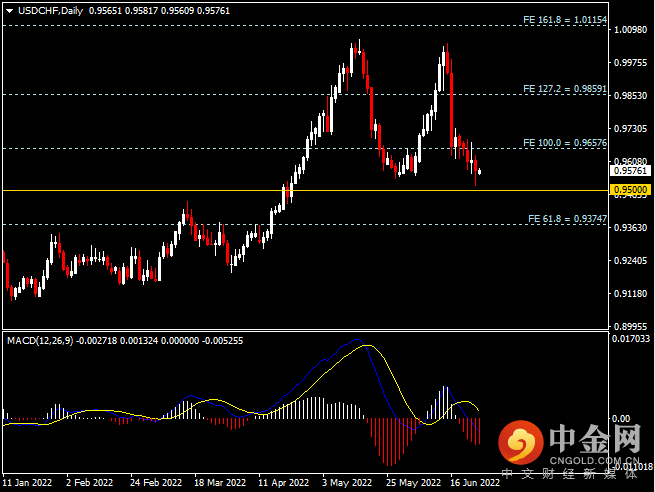Select the FE 100.0 = 0.96576 label
This screenshot has height=492, width=655.
pyautogui.click(x=565, y=143)
